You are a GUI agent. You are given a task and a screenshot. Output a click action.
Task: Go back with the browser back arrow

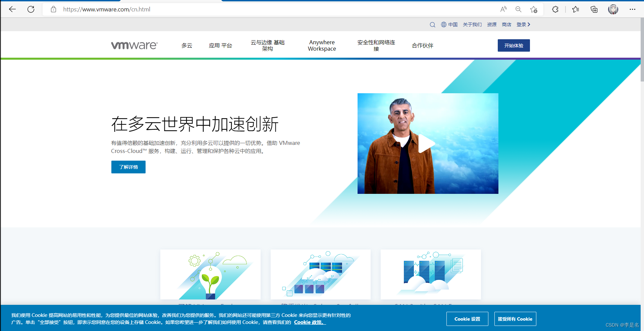[12, 9]
